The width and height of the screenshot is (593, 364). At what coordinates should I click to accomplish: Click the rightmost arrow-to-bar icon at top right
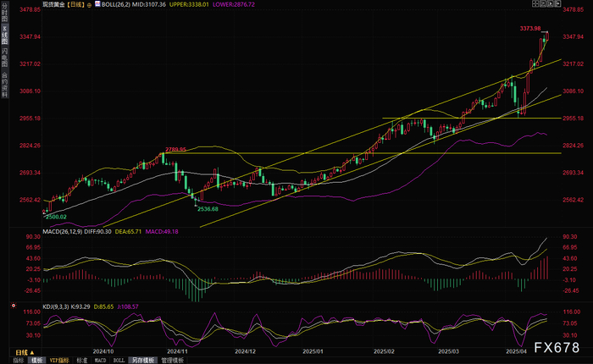pyautogui.click(x=557, y=3)
